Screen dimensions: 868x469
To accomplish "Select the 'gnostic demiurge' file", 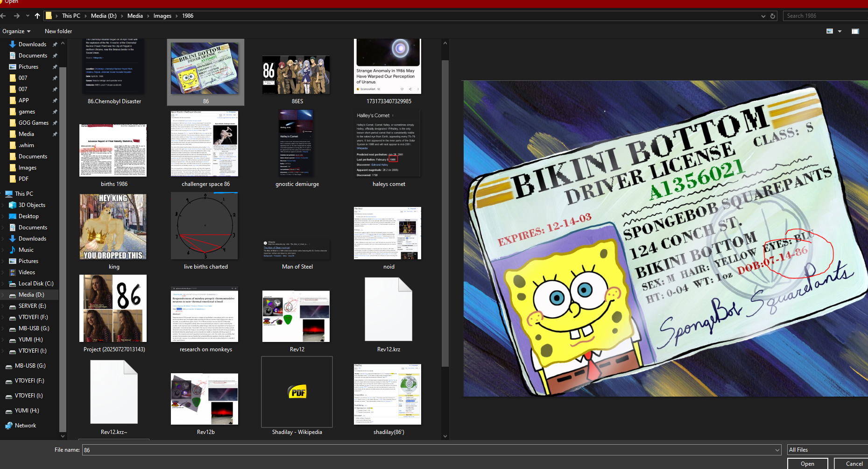I will pos(297,149).
